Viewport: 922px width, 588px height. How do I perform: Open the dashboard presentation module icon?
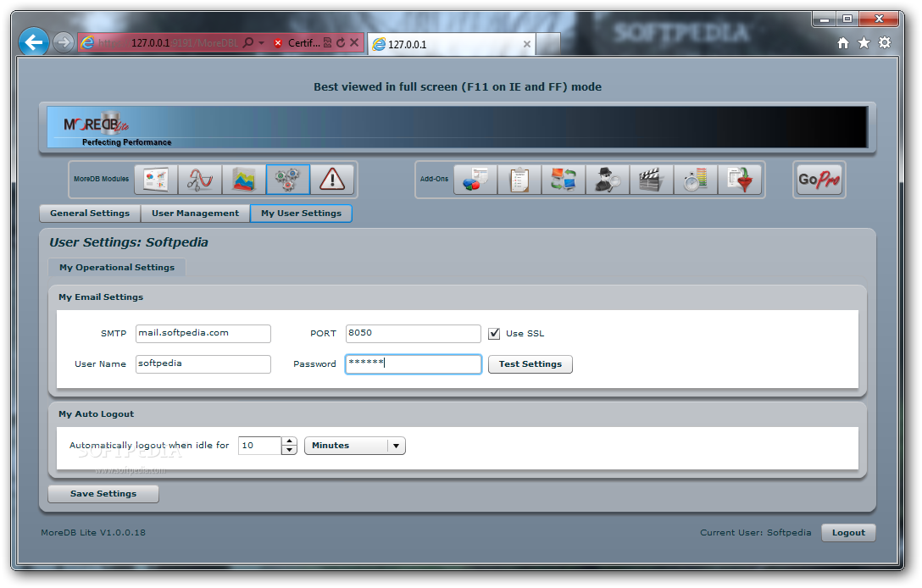pos(156,180)
